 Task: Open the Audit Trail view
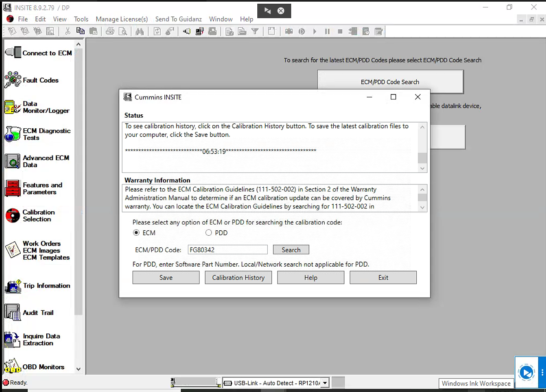click(x=29, y=313)
